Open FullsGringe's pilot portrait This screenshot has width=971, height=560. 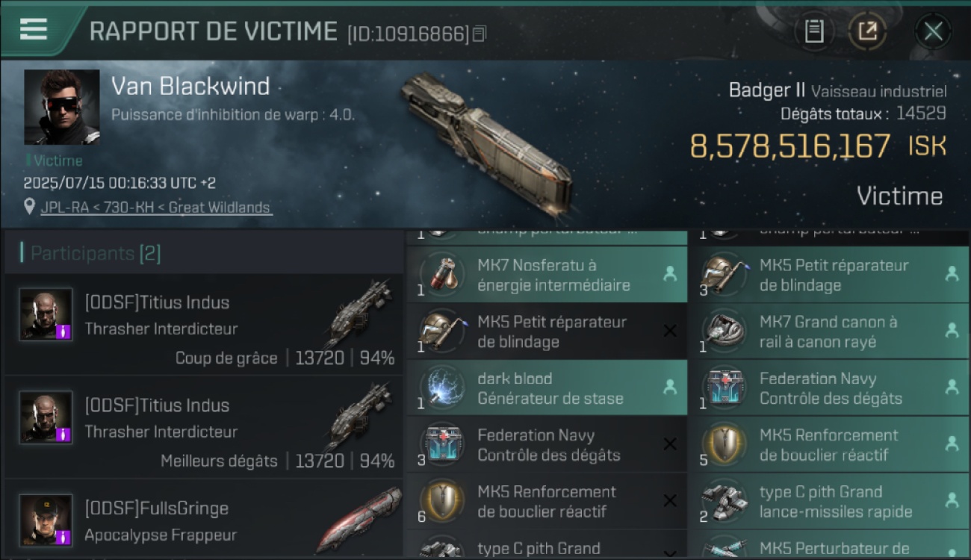[46, 520]
